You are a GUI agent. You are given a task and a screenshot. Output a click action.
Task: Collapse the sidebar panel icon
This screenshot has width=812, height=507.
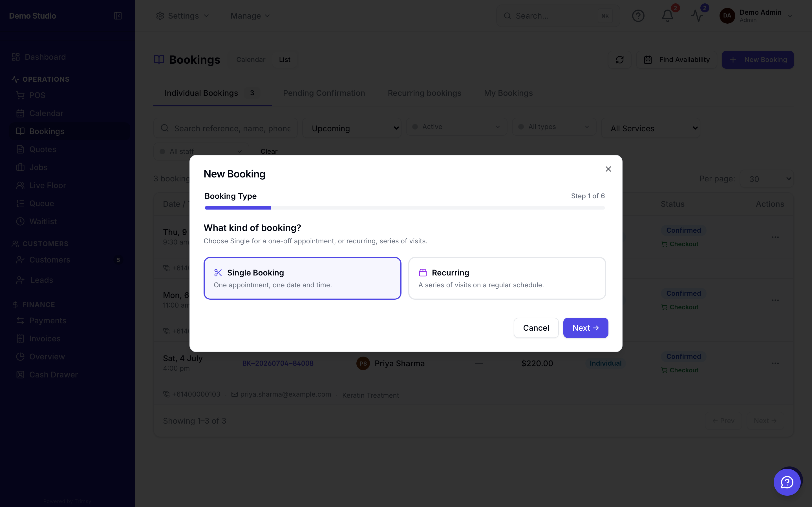coord(118,16)
